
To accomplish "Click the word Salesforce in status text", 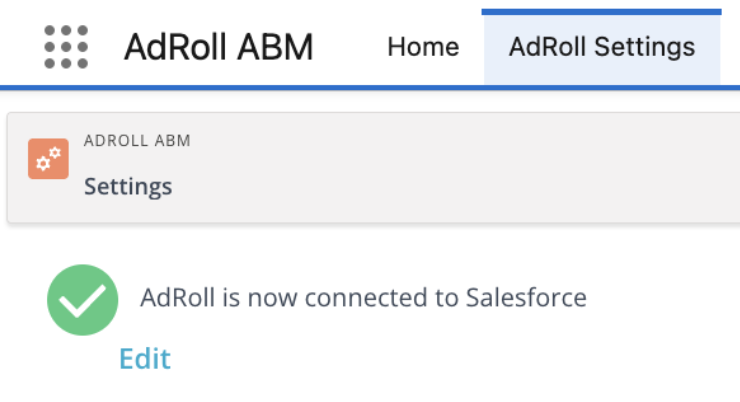I will pyautogui.click(x=524, y=297).
